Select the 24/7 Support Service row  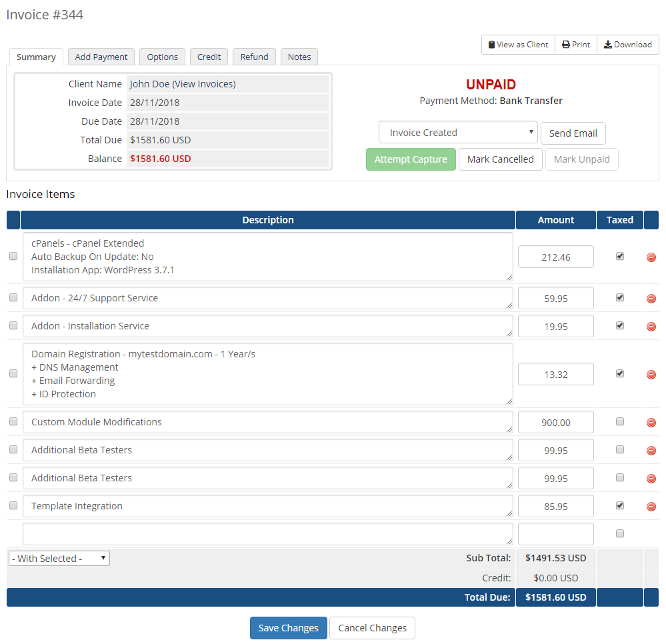click(x=13, y=297)
